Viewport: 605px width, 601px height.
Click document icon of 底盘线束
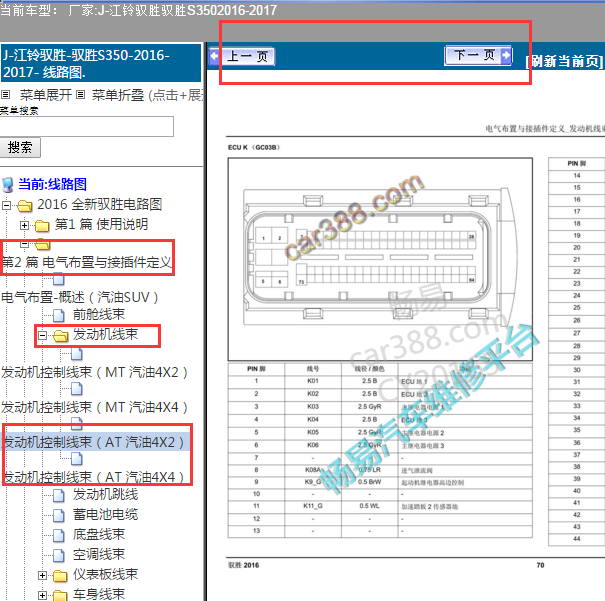pyautogui.click(x=59, y=535)
